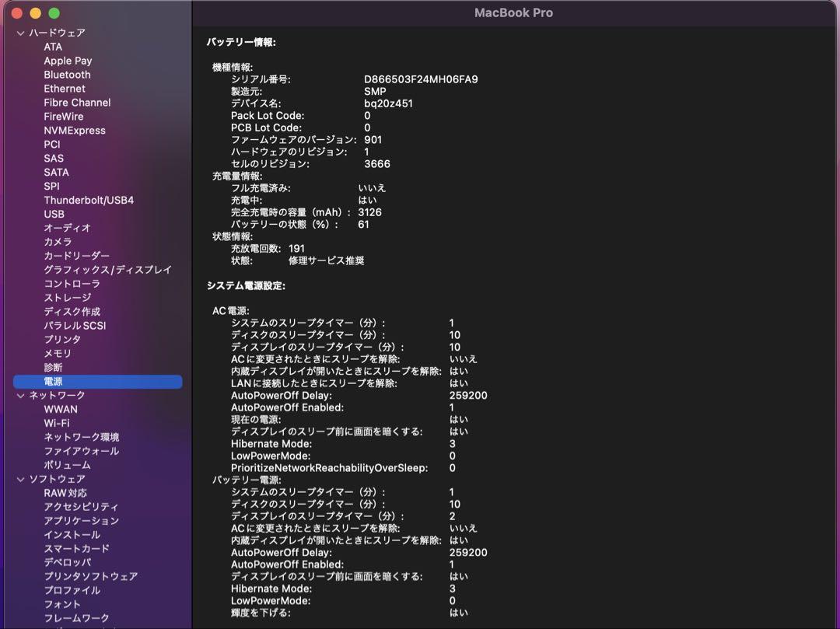840x629 pixels.
Task: Click the システム電源設定 heading
Action: (246, 286)
